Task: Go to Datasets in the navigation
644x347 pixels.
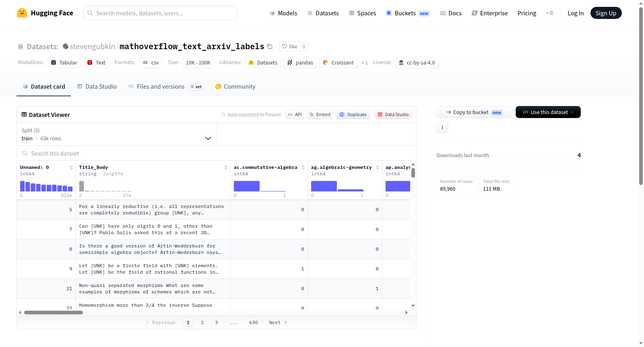Action: (x=323, y=13)
